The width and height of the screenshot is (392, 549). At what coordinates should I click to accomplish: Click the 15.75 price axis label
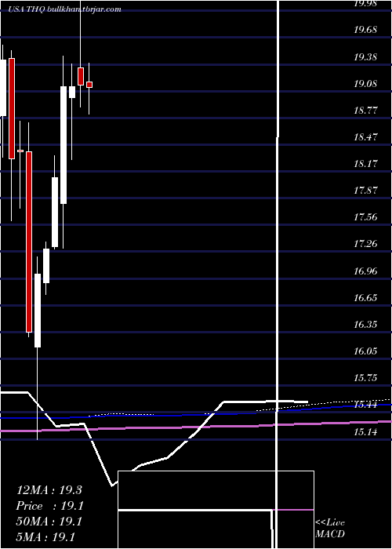pyautogui.click(x=365, y=377)
